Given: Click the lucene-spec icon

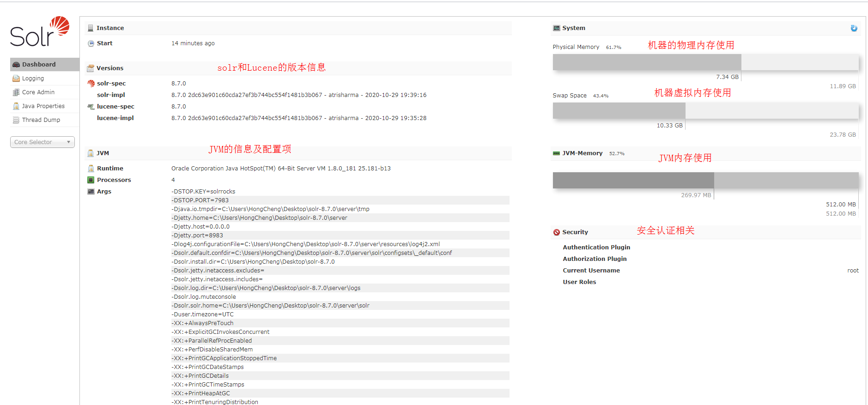Looking at the screenshot, I should [x=91, y=107].
